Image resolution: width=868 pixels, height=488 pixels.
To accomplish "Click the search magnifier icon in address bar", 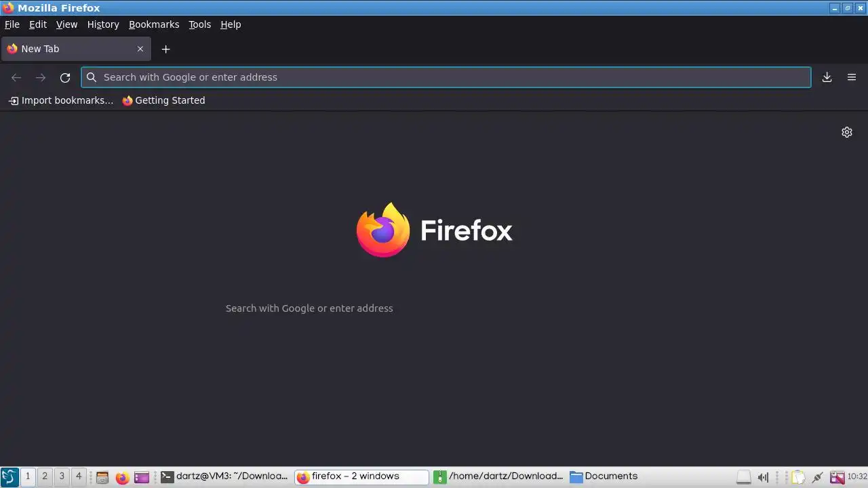I will pyautogui.click(x=92, y=77).
